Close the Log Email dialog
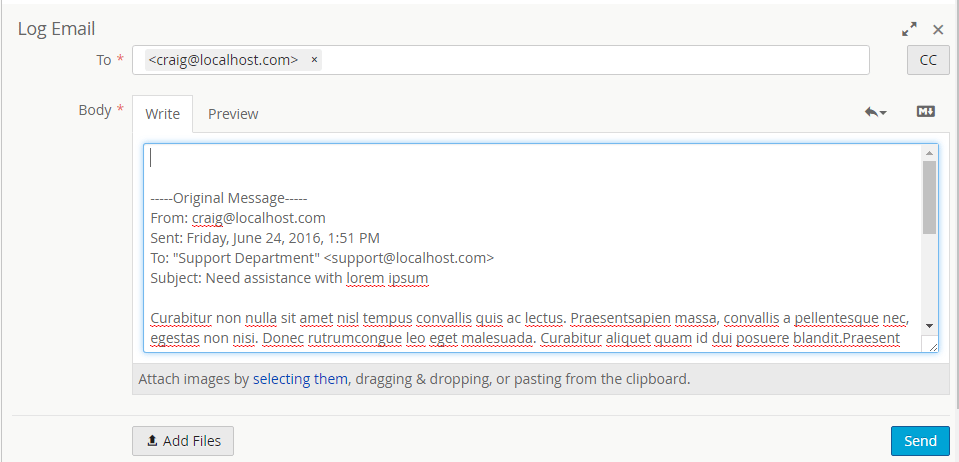 [x=938, y=30]
